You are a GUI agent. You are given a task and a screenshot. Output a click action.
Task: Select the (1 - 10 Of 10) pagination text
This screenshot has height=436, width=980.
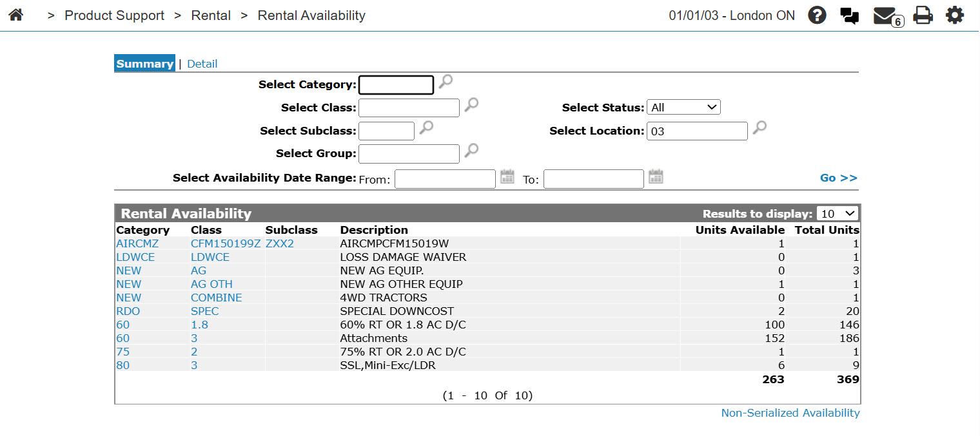tap(487, 395)
